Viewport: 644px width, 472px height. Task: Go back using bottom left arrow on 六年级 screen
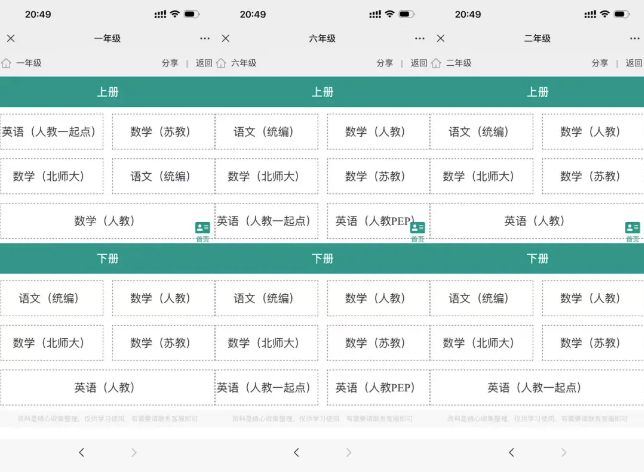click(297, 452)
